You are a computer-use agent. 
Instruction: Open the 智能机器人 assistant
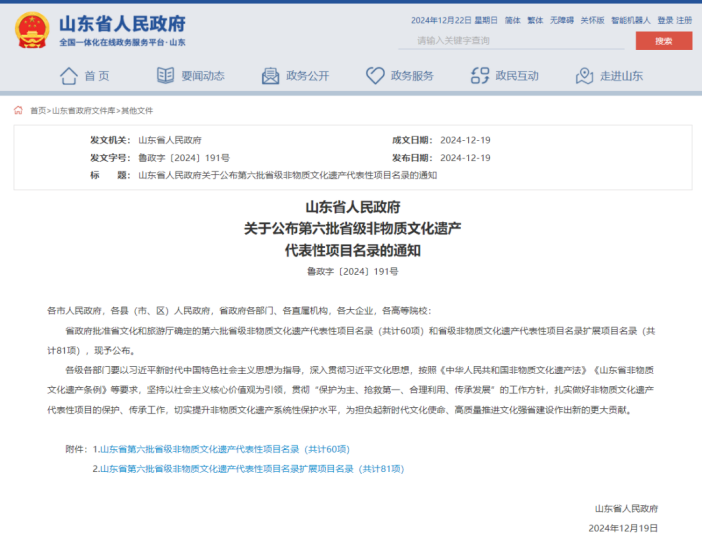[x=631, y=20]
